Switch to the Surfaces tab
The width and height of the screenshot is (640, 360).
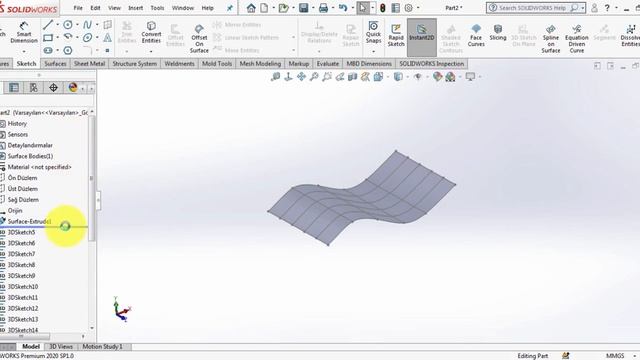tap(55, 64)
